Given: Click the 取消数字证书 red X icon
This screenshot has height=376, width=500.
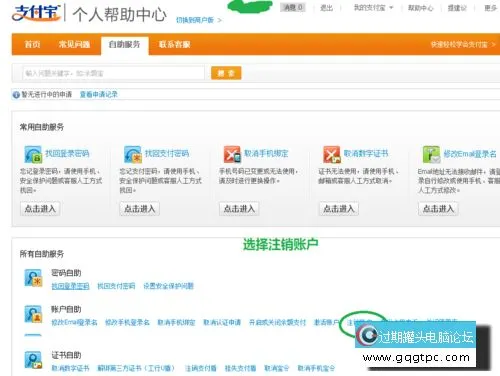Looking at the screenshot, I should point(332,154).
